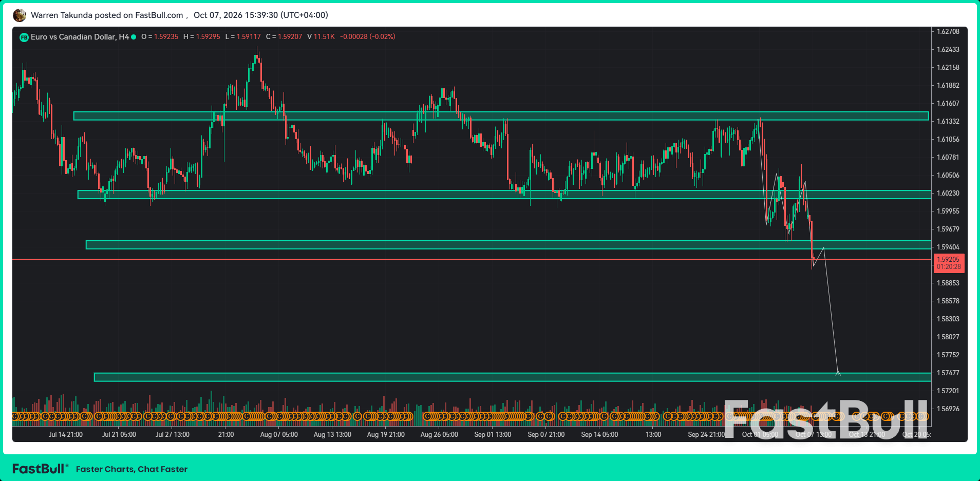Click time axis label 'Jul 14 21:00'

click(x=66, y=434)
